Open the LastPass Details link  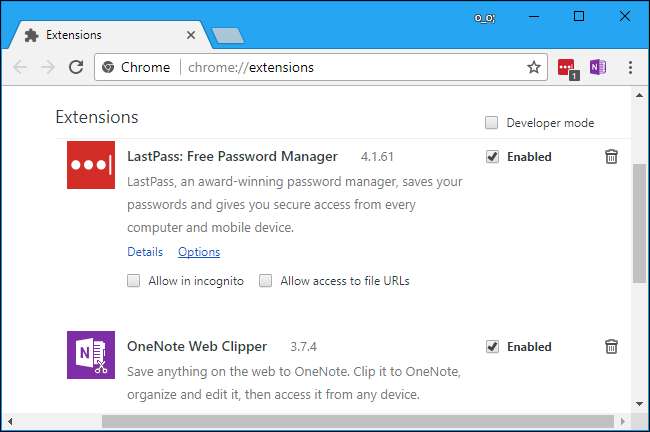coord(145,252)
